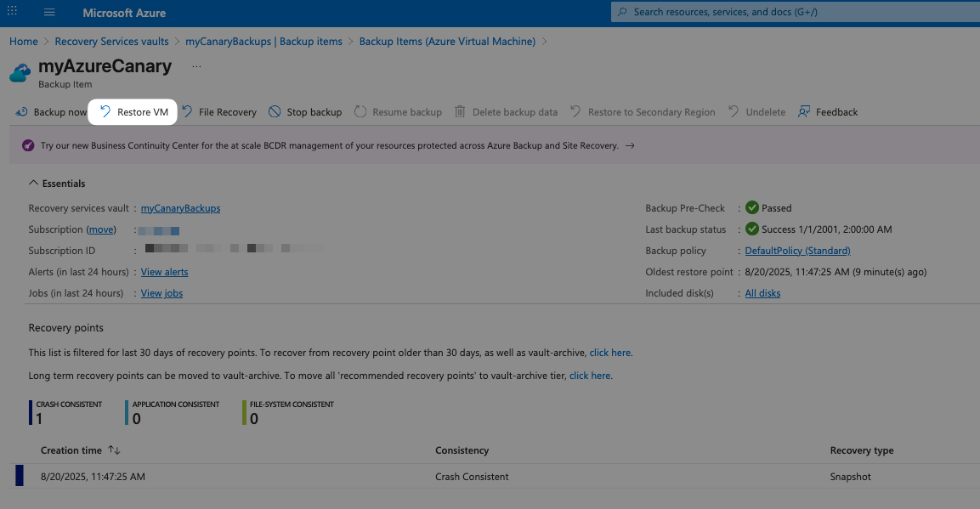
Task: Click the green Passed check icon
Action: click(752, 208)
